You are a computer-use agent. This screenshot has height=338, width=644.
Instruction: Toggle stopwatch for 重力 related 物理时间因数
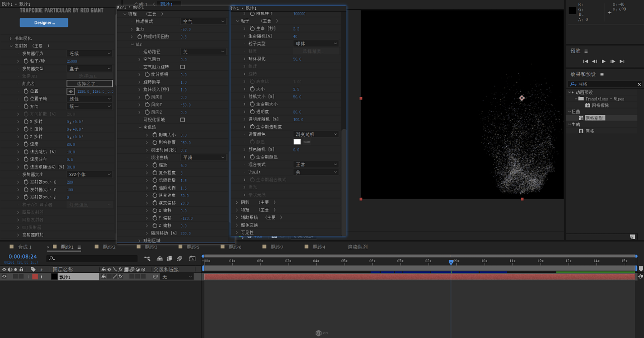(140, 37)
